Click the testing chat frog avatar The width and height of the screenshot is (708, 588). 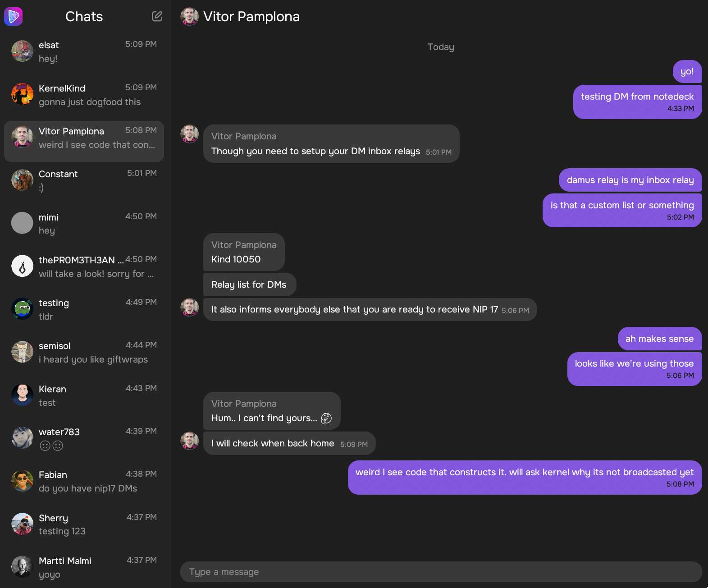[22, 309]
